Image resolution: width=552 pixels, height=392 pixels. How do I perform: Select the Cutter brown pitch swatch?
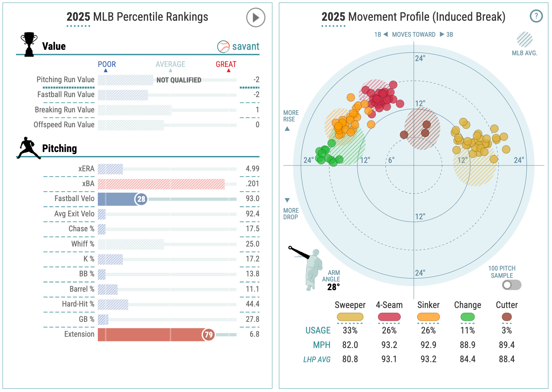point(507,317)
